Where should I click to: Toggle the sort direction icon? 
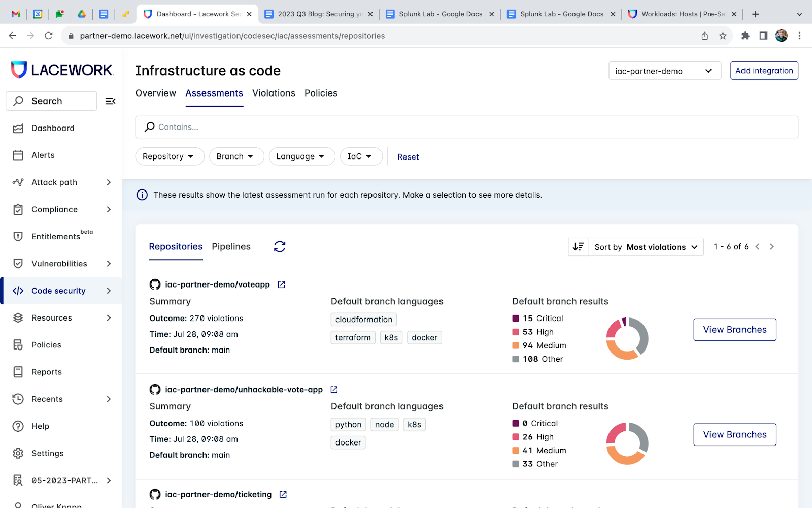coord(578,247)
